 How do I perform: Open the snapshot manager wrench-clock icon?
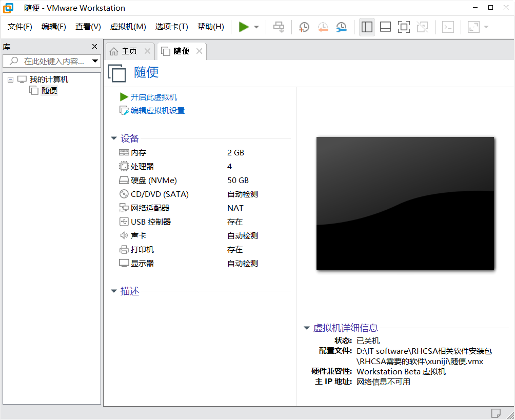[x=342, y=27]
